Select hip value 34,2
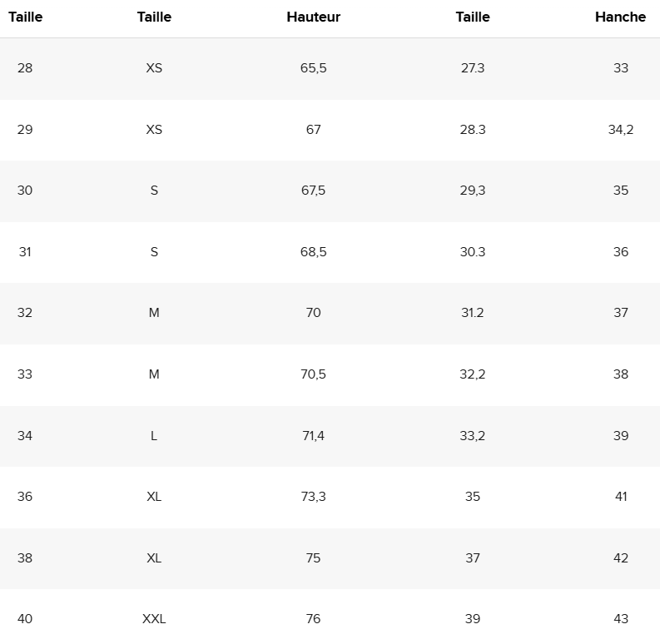The width and height of the screenshot is (660, 644). (x=620, y=129)
